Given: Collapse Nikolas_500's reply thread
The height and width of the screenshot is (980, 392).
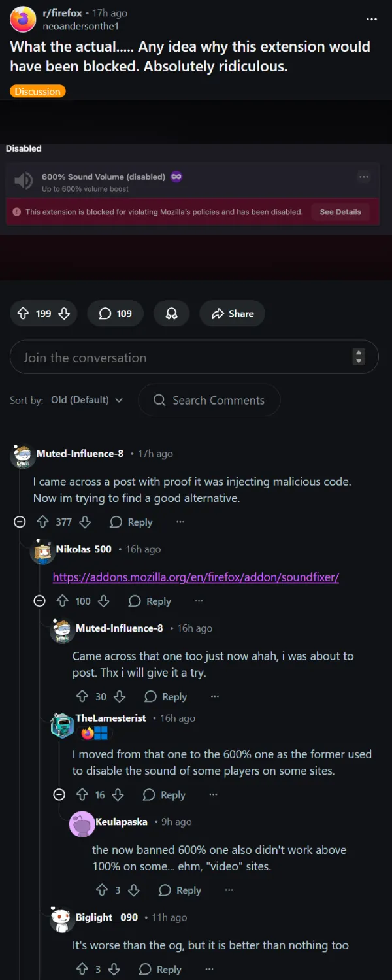Looking at the screenshot, I should [40, 601].
